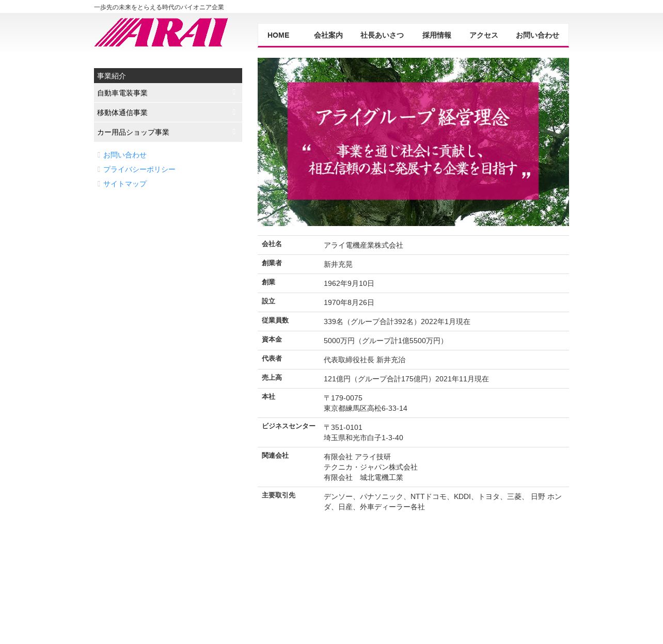This screenshot has height=644, width=663.
Task: Click founder name 新井充晃
Action: pos(338,265)
